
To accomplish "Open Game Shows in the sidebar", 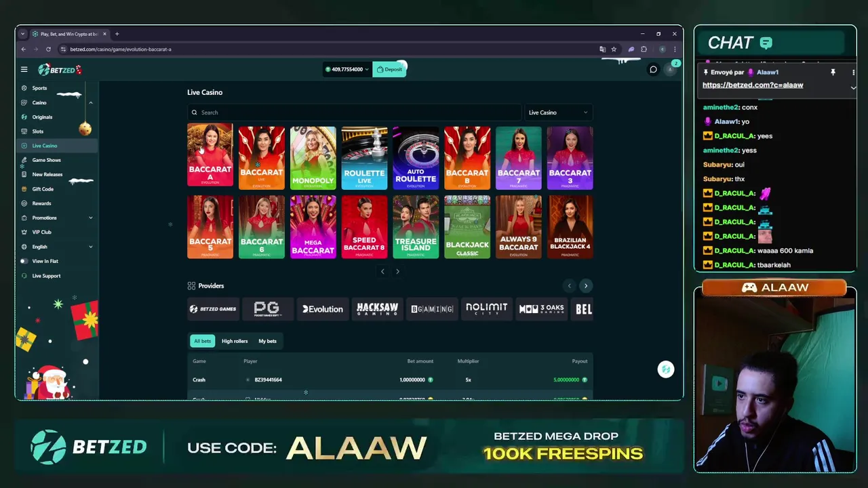I will click(46, 160).
